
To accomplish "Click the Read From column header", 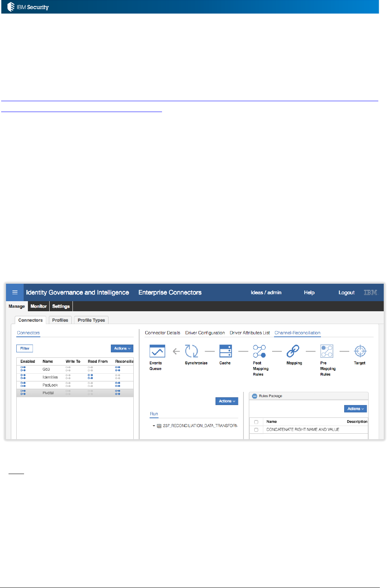I will click(x=98, y=361).
